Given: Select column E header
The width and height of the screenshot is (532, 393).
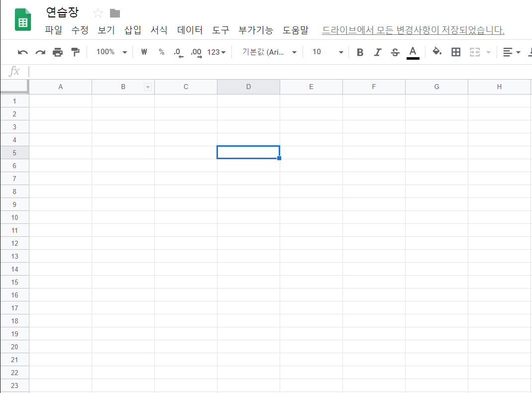Looking at the screenshot, I should click(311, 87).
